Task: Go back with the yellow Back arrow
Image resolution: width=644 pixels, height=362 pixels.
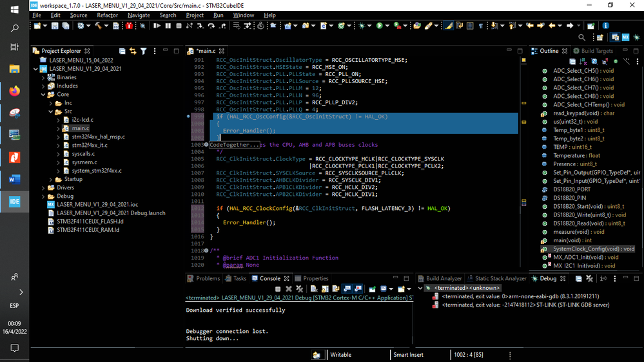Action: pyautogui.click(x=552, y=26)
